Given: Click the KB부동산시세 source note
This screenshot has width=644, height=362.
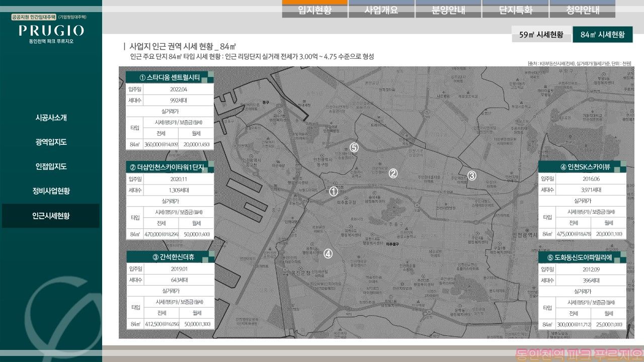Looking at the screenshot, I should (580, 63).
